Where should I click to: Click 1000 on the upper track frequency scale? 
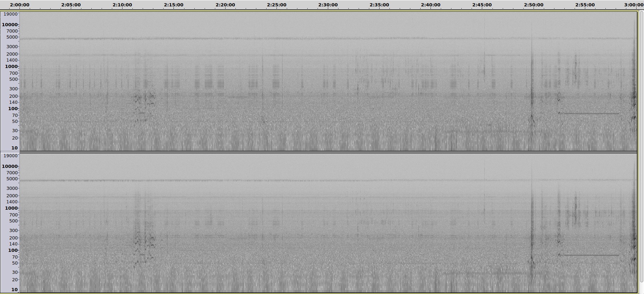click(x=11, y=67)
